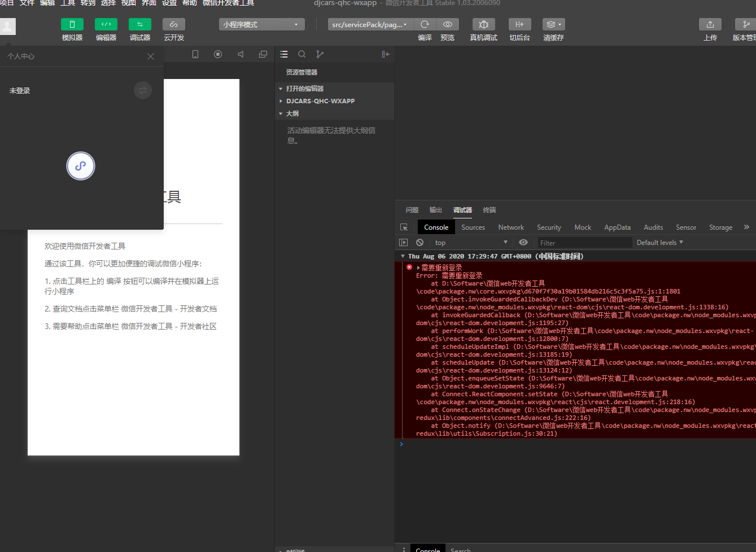Click the 编译 compile refresh icon
This screenshot has height=552, width=756.
pos(425,24)
